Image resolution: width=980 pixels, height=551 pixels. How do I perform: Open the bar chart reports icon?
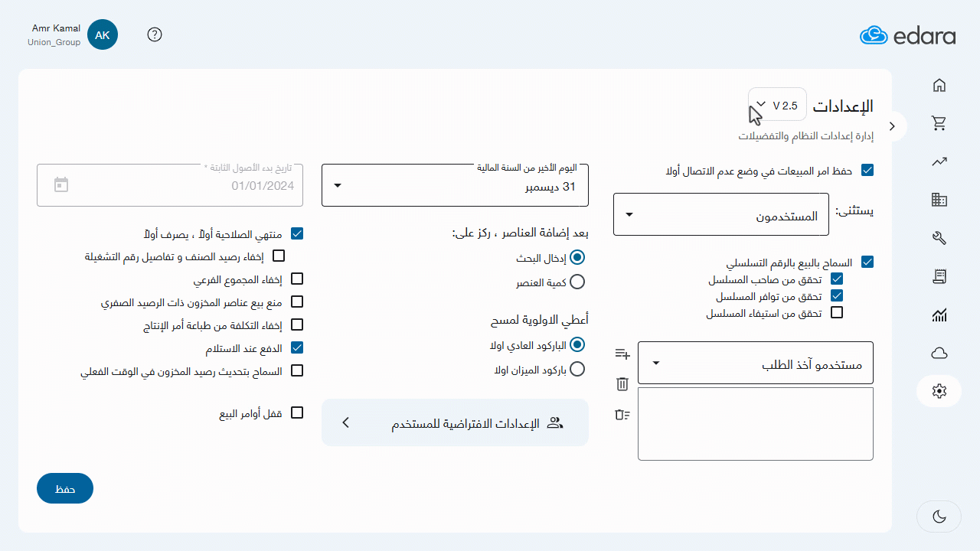point(939,315)
